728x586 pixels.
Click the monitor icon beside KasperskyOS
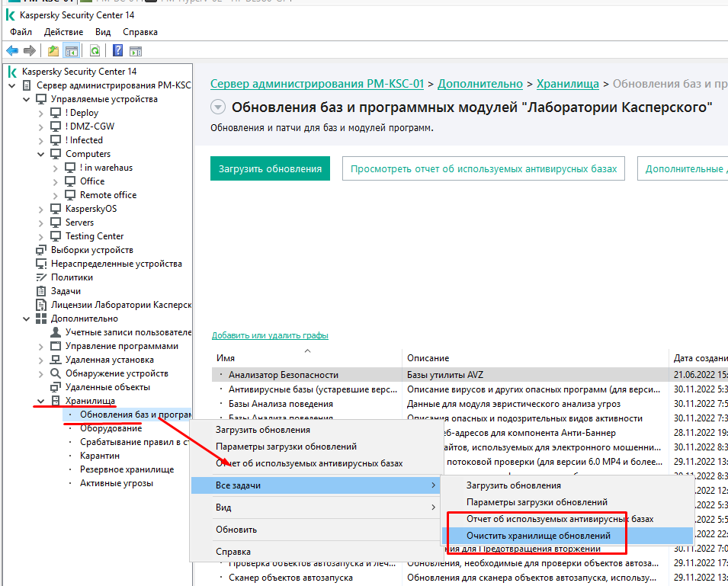[x=56, y=209]
